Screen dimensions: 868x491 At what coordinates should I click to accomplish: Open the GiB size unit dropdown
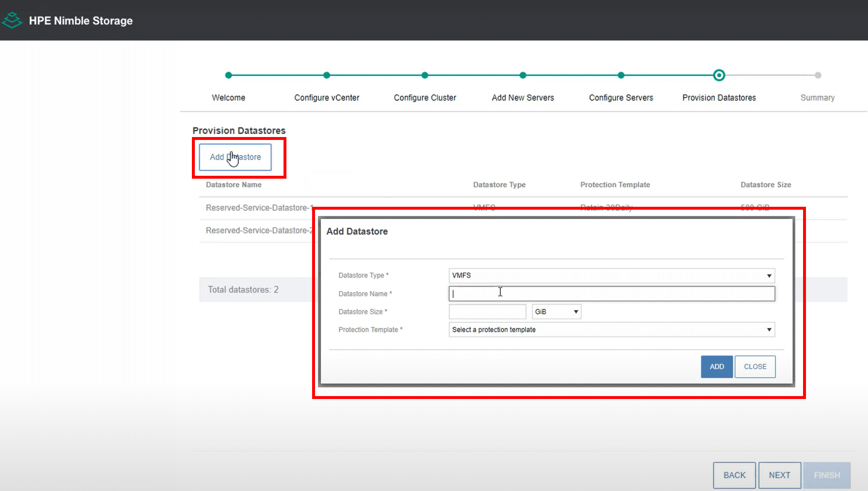(x=556, y=311)
